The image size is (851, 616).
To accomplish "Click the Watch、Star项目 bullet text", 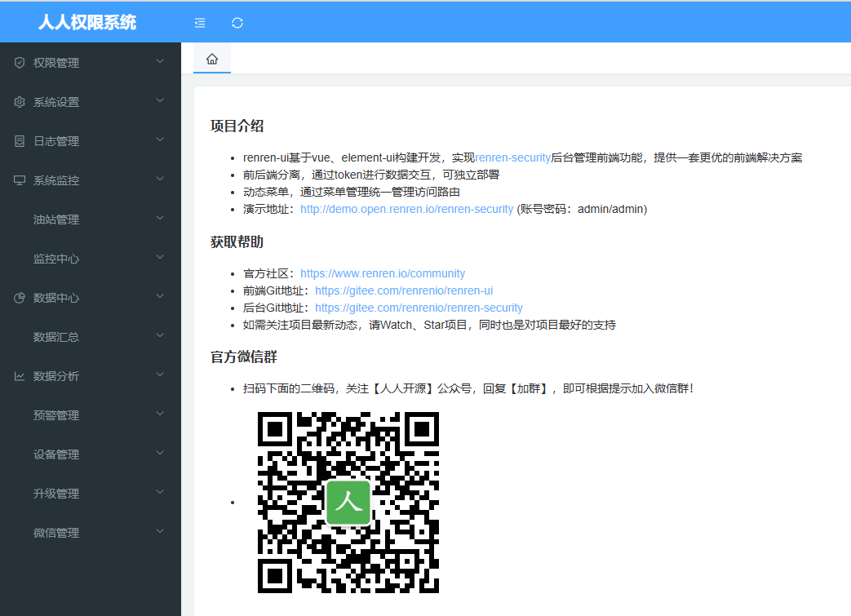I will click(x=429, y=325).
